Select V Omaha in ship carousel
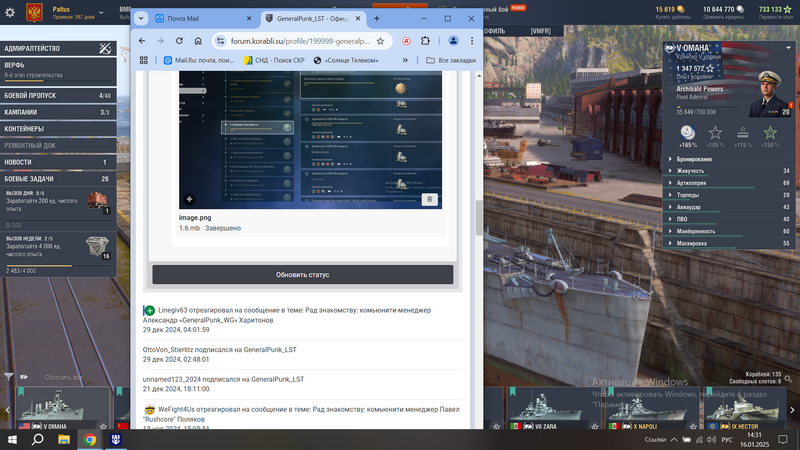The height and width of the screenshot is (450, 800). 63,408
